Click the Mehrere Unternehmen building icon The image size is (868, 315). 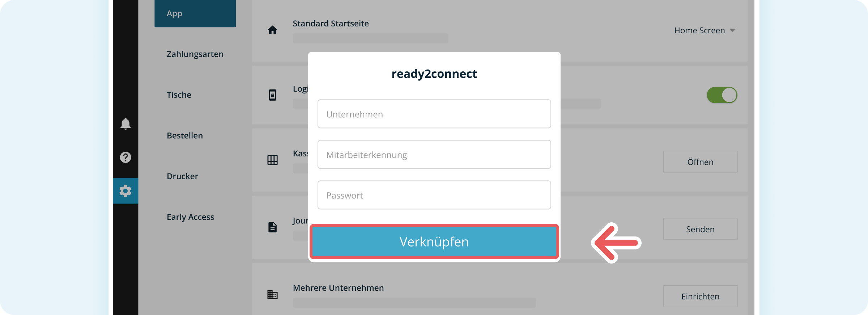click(x=272, y=294)
